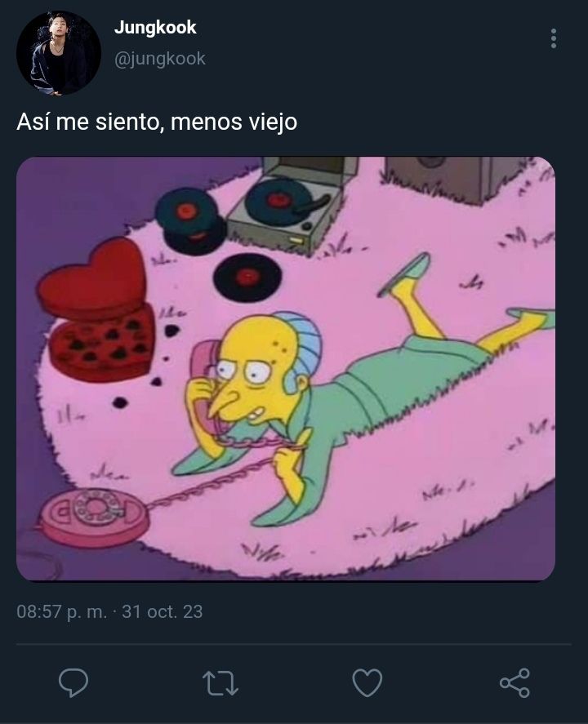The width and height of the screenshot is (588, 724).
Task: Click the red heart-shaped chocolate box
Action: 96,310
